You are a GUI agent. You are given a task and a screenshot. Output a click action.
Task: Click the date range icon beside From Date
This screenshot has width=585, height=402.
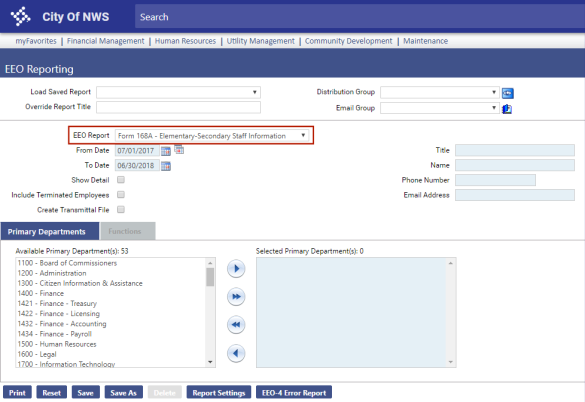click(179, 150)
